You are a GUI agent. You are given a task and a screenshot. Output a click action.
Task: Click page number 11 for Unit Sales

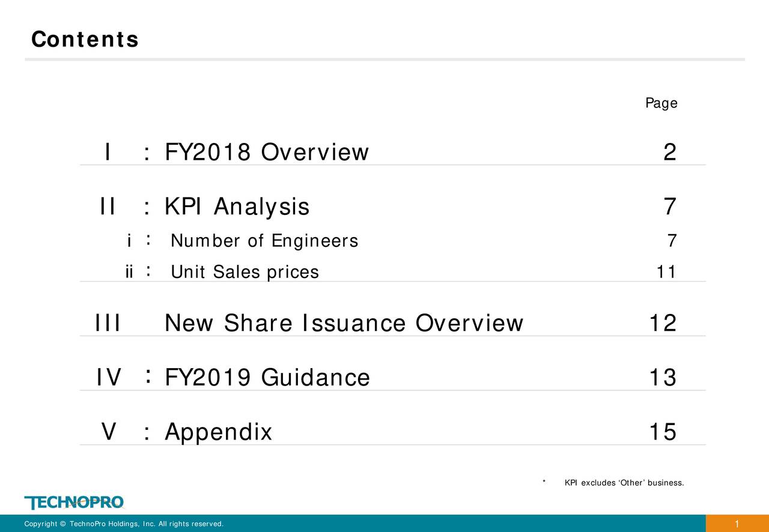(666, 273)
